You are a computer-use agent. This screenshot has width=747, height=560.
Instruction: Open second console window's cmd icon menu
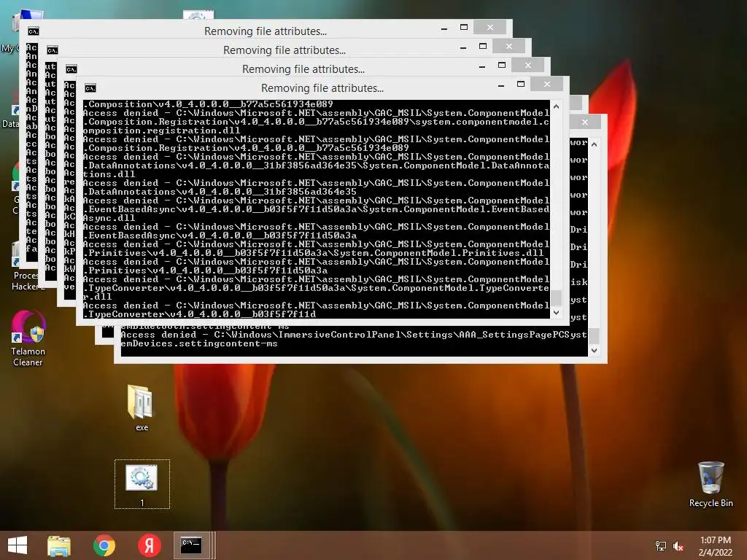(x=71, y=69)
